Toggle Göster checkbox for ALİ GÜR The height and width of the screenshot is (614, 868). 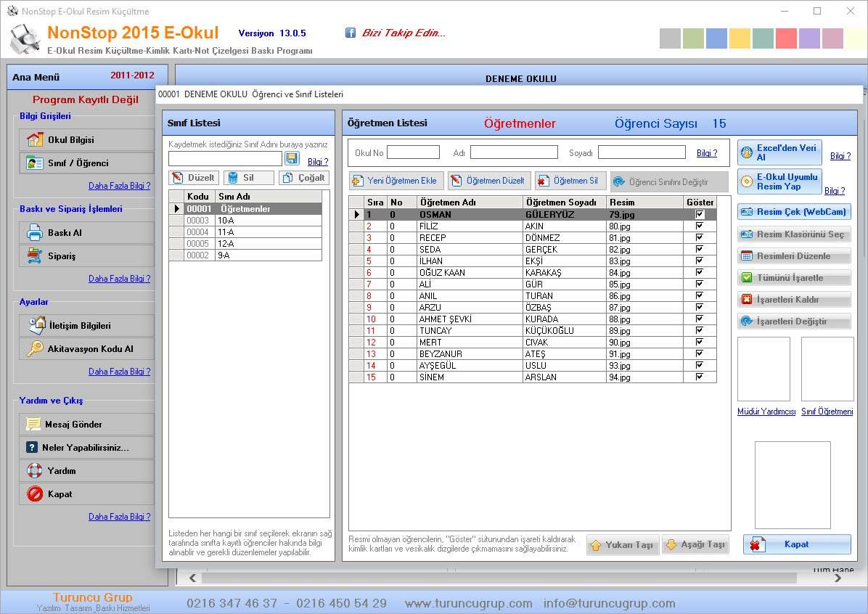(x=700, y=284)
